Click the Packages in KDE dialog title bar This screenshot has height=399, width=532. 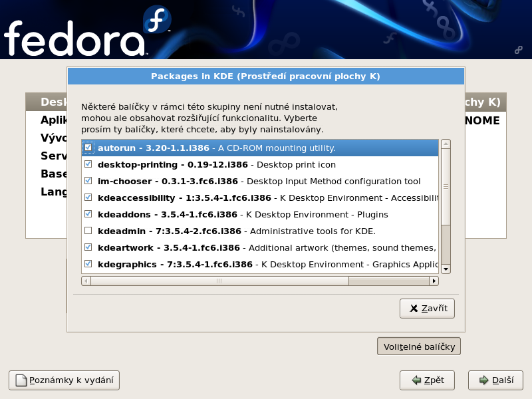point(266,76)
